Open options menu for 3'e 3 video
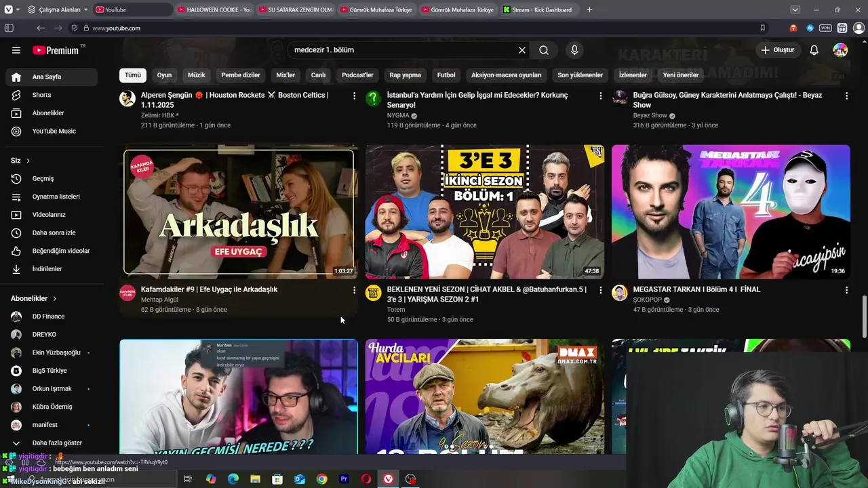 [x=600, y=290]
